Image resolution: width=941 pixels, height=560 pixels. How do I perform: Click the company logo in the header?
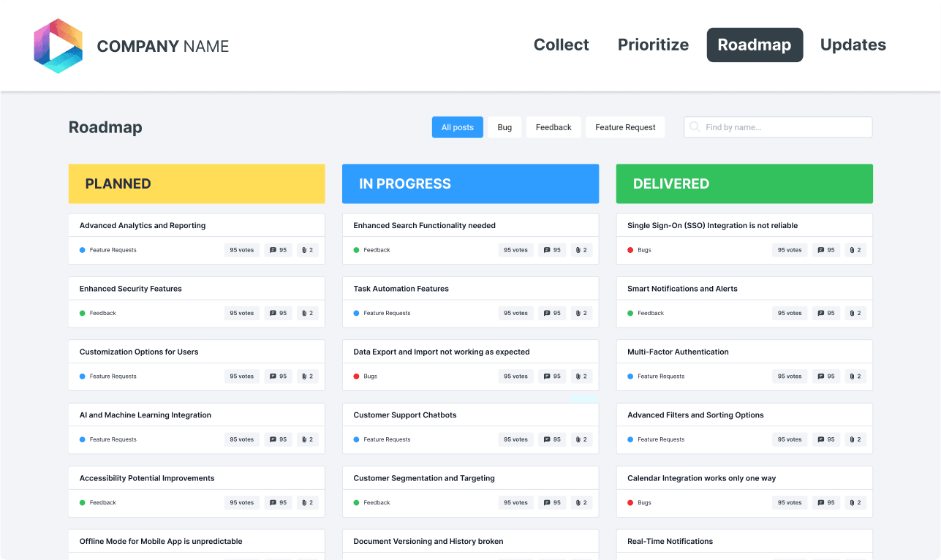coord(58,45)
